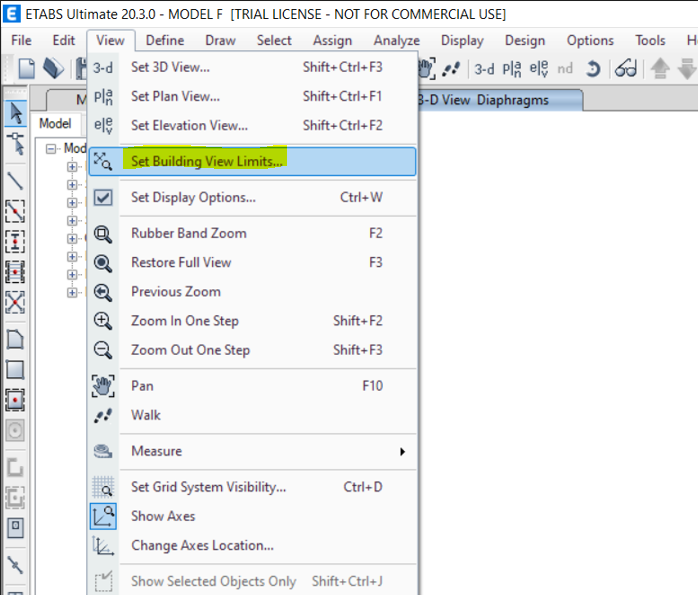This screenshot has width=698, height=595.
Task: Switch to the Model explorer tab
Action: pos(55,123)
